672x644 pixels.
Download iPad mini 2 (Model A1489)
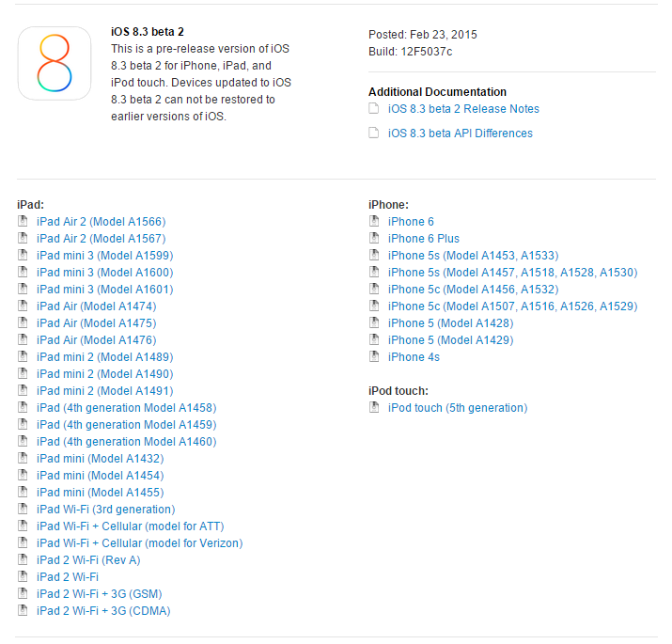tap(105, 357)
